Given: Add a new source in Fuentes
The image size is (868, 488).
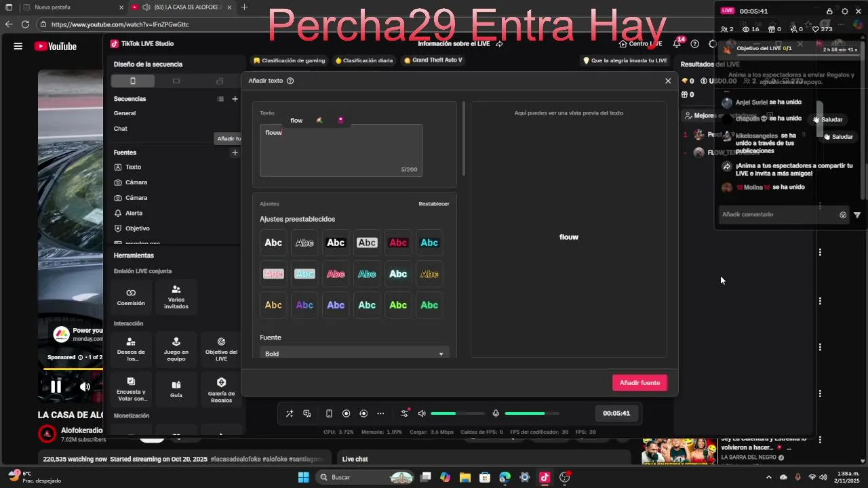Looking at the screenshot, I should (235, 152).
